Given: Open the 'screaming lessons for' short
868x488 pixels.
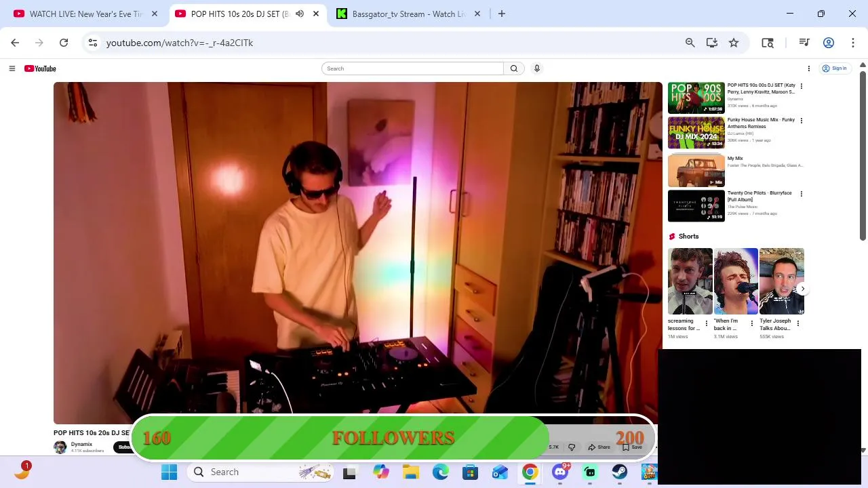Looking at the screenshot, I should [x=690, y=281].
